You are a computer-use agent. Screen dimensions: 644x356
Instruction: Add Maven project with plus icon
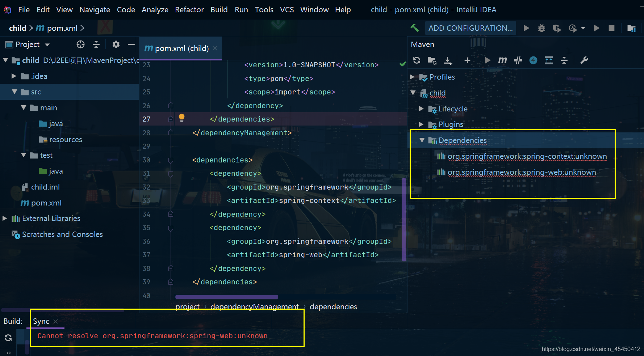(467, 60)
